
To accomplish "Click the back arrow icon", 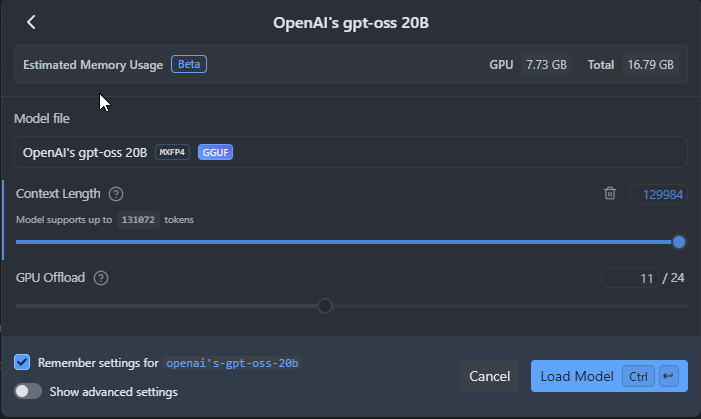I will [x=32, y=22].
